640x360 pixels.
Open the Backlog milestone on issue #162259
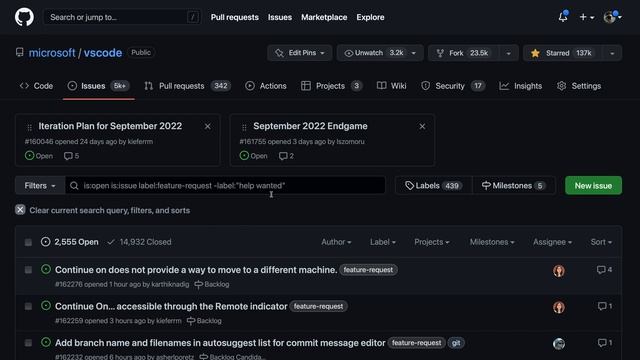pos(204,321)
